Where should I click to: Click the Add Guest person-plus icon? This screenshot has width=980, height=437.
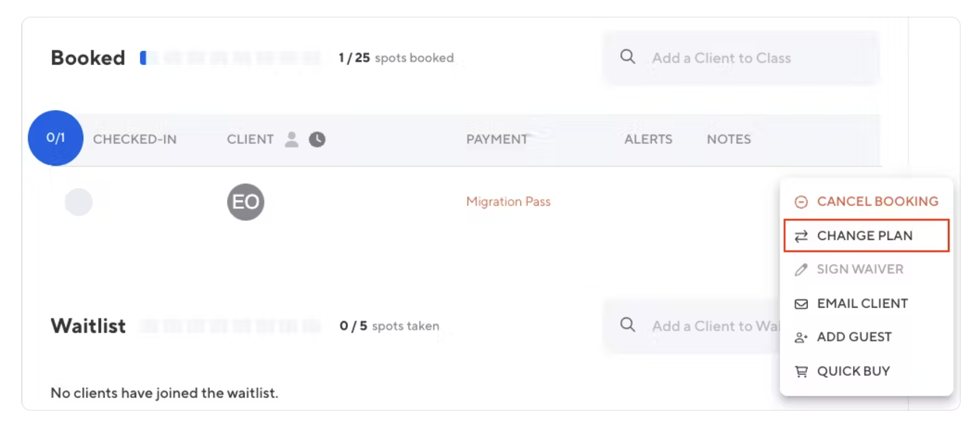pos(801,338)
